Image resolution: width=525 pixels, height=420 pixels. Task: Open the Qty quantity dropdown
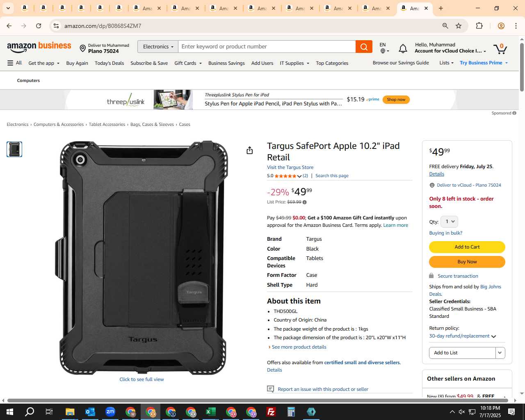(449, 221)
